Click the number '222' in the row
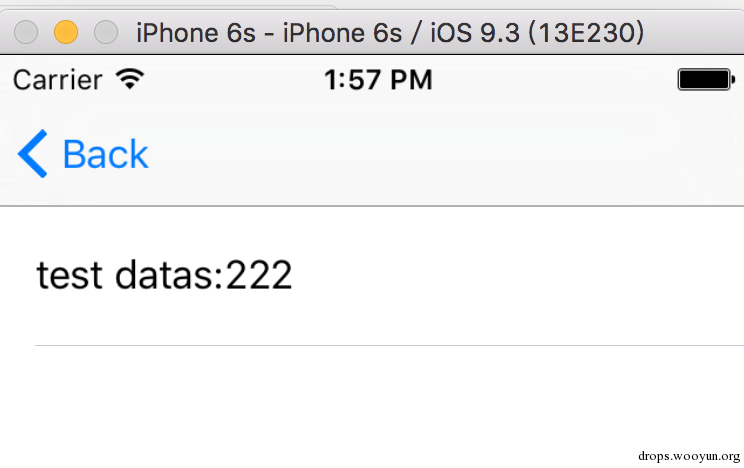This screenshot has height=468, width=744. [259, 274]
